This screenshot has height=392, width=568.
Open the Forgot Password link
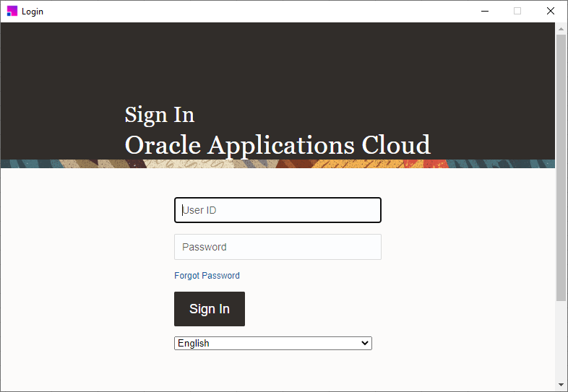(x=207, y=276)
